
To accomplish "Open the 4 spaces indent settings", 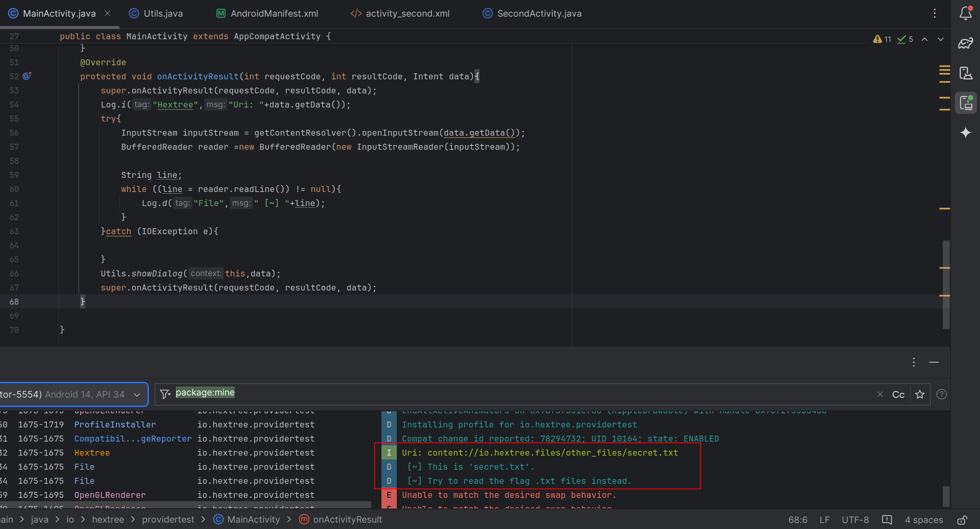I will pos(924,520).
